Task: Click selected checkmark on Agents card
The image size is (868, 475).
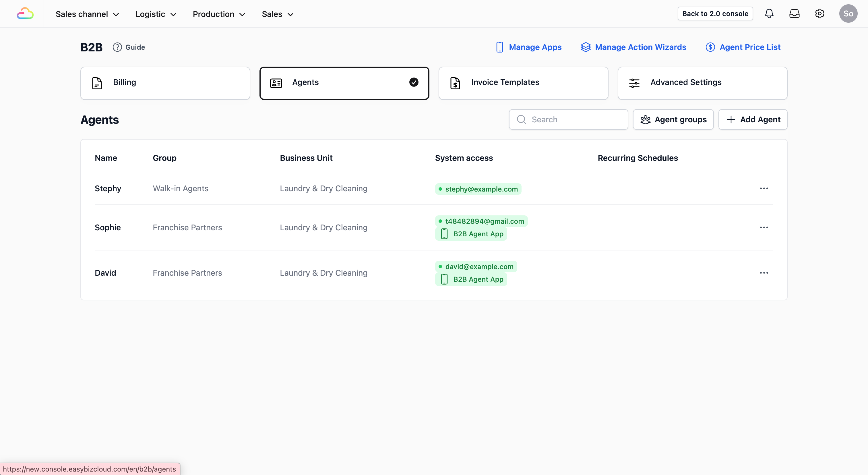Action: pyautogui.click(x=413, y=82)
